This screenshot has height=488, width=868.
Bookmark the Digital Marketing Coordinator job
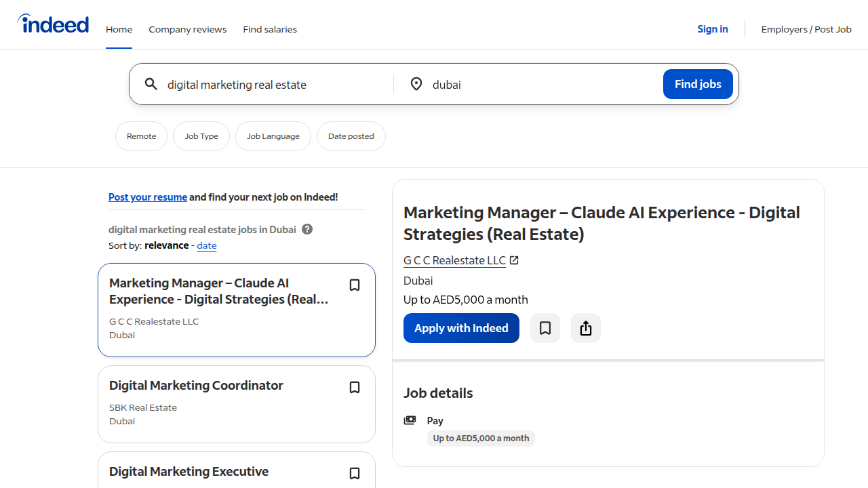[355, 388]
